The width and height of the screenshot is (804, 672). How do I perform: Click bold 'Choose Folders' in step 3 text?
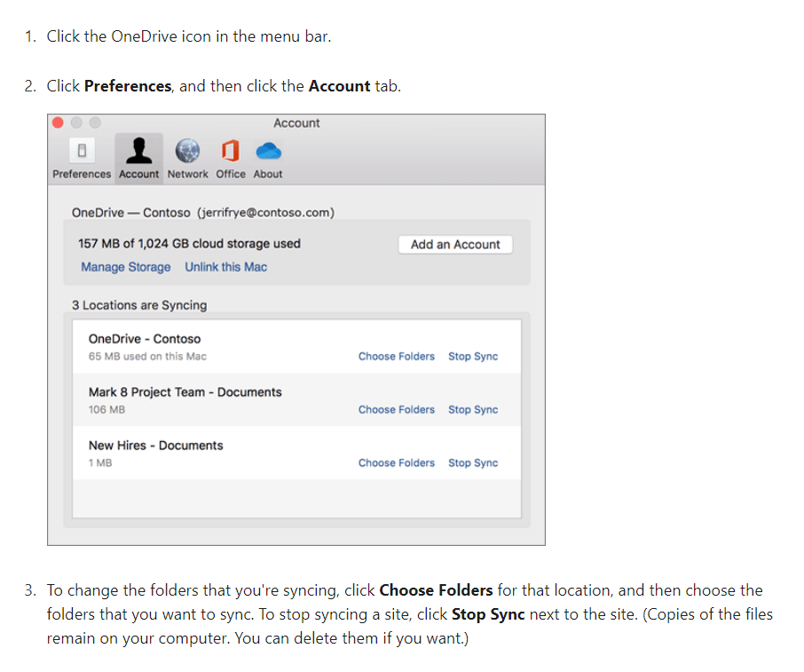tap(436, 590)
